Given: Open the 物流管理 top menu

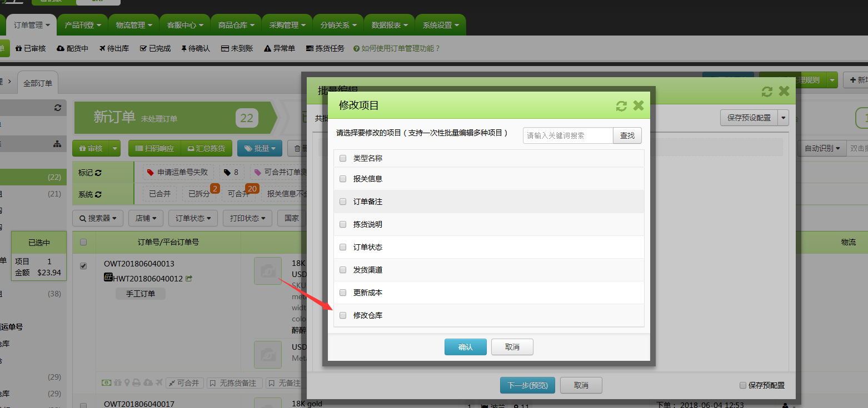Looking at the screenshot, I should pyautogui.click(x=134, y=25).
